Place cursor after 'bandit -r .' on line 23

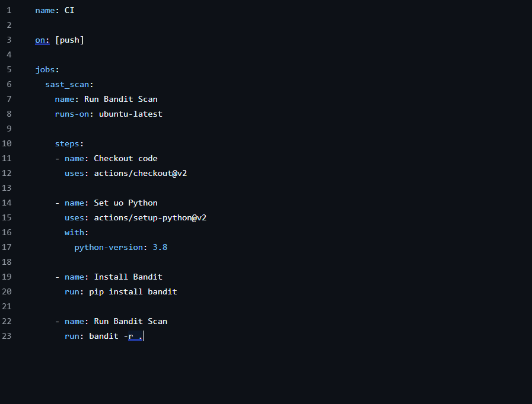(142, 336)
